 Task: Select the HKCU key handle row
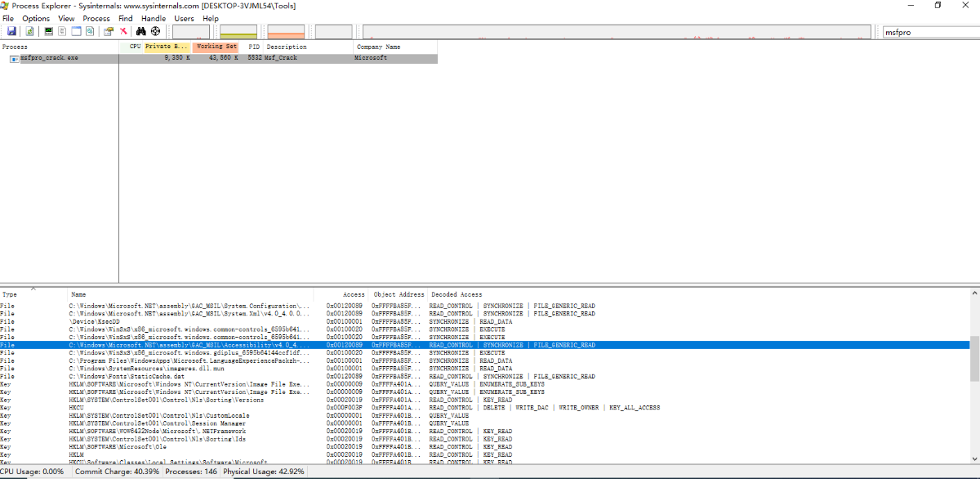(x=484, y=408)
